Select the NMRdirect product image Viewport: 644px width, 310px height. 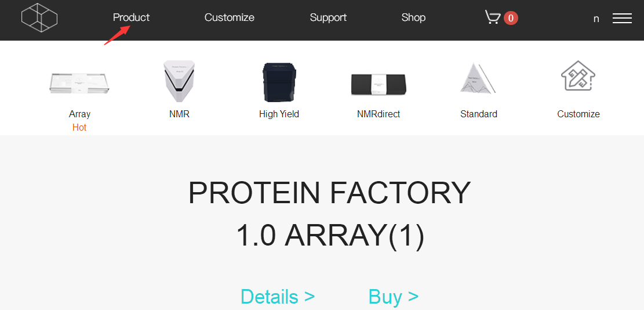(x=379, y=84)
